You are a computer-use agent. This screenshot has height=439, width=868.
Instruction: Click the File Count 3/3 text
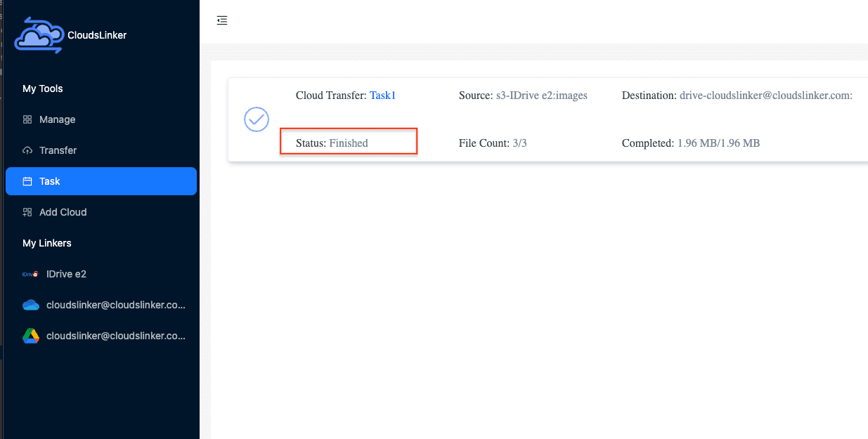[x=493, y=143]
